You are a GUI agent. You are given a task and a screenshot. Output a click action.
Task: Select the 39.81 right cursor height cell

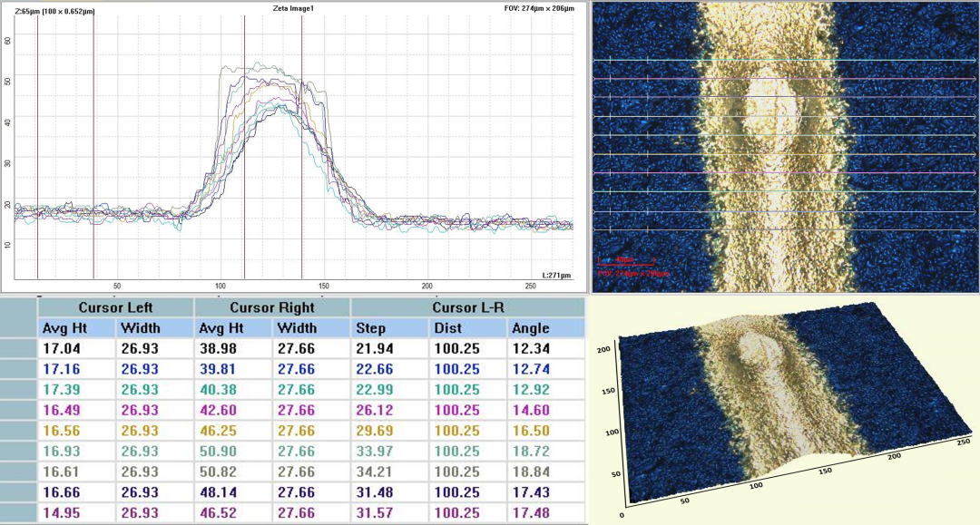click(233, 369)
